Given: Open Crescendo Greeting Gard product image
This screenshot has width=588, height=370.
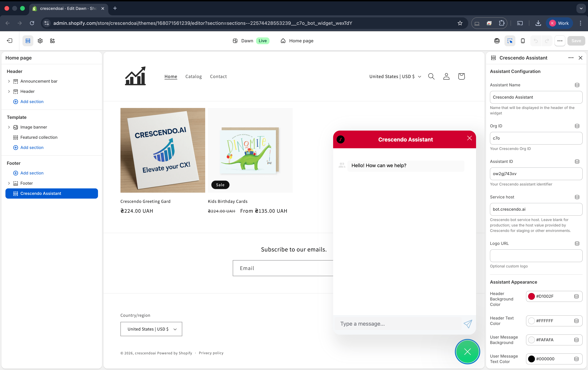Looking at the screenshot, I should pos(163,150).
